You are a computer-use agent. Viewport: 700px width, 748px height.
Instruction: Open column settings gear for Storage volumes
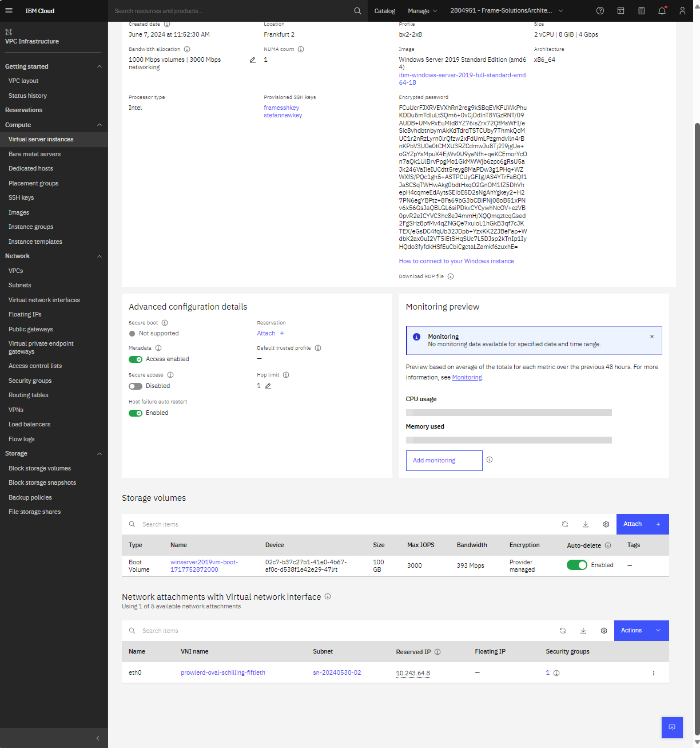pyautogui.click(x=606, y=524)
